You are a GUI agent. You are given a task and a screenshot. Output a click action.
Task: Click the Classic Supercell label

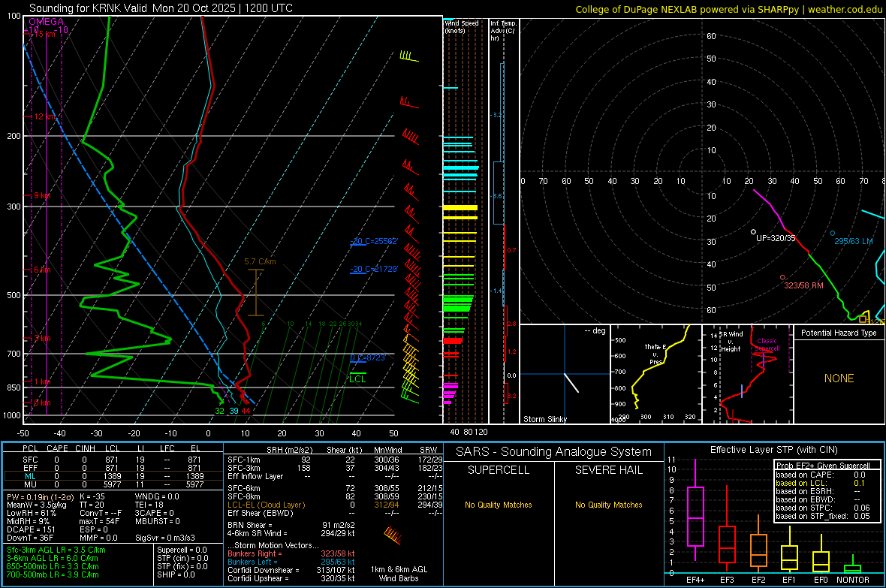tap(767, 345)
